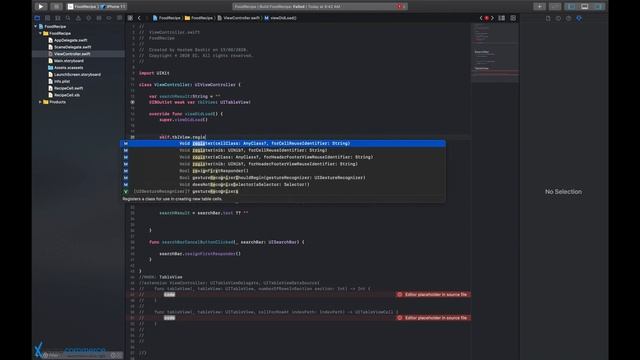The image size is (640, 360).
Task: Switch to the Report navigator
Action: pyautogui.click(x=119, y=18)
